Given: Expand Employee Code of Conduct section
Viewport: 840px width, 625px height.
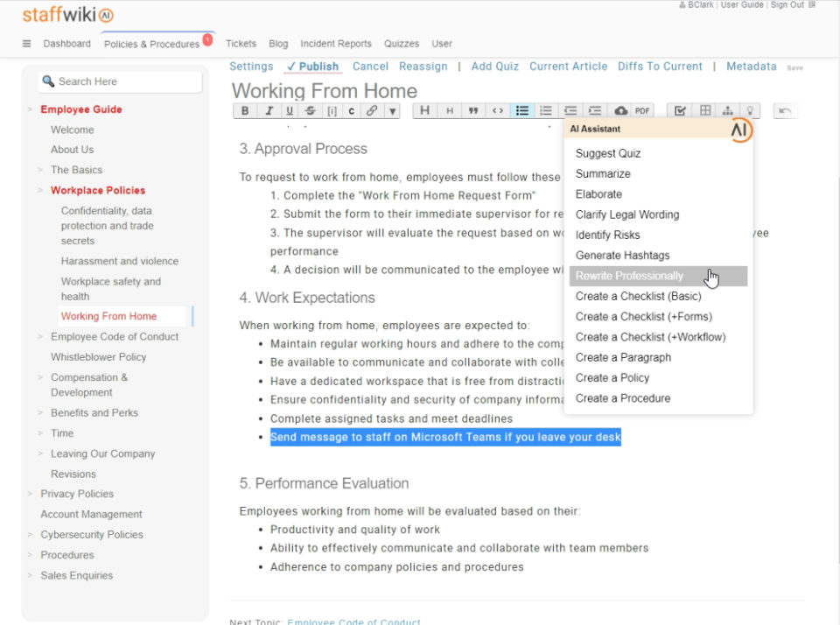Looking at the screenshot, I should [40, 337].
